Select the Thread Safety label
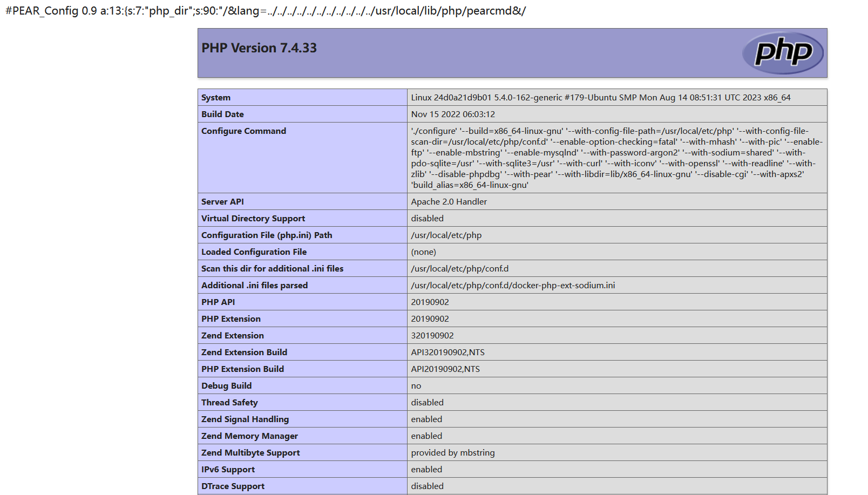 pos(229,403)
